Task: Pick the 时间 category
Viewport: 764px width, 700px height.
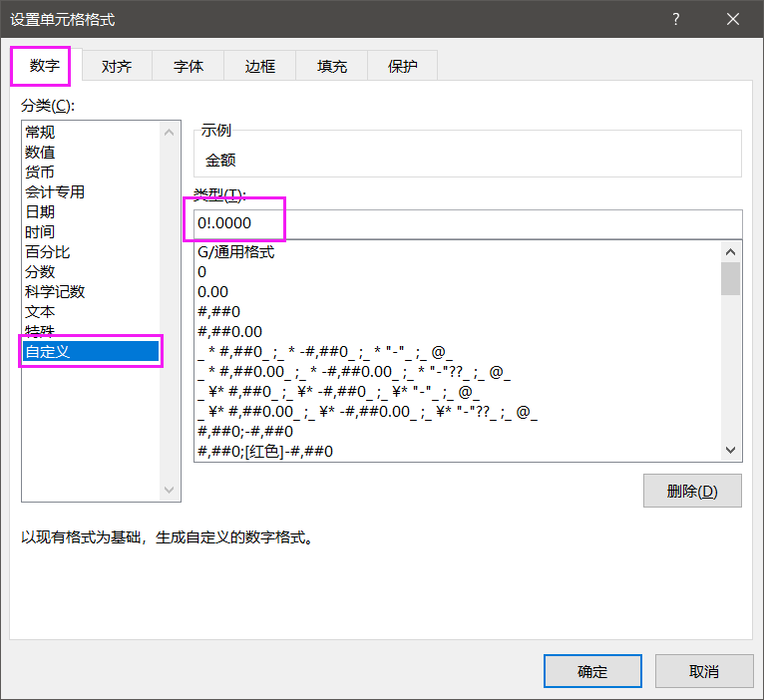Action: coord(91,232)
